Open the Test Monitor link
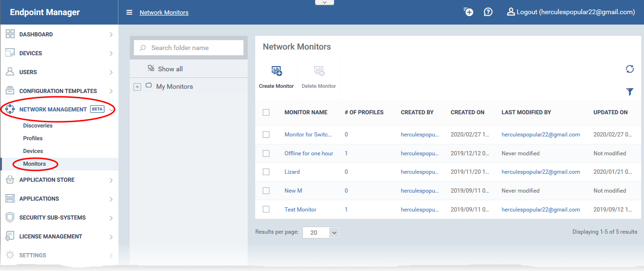The width and height of the screenshot is (644, 271). point(301,209)
